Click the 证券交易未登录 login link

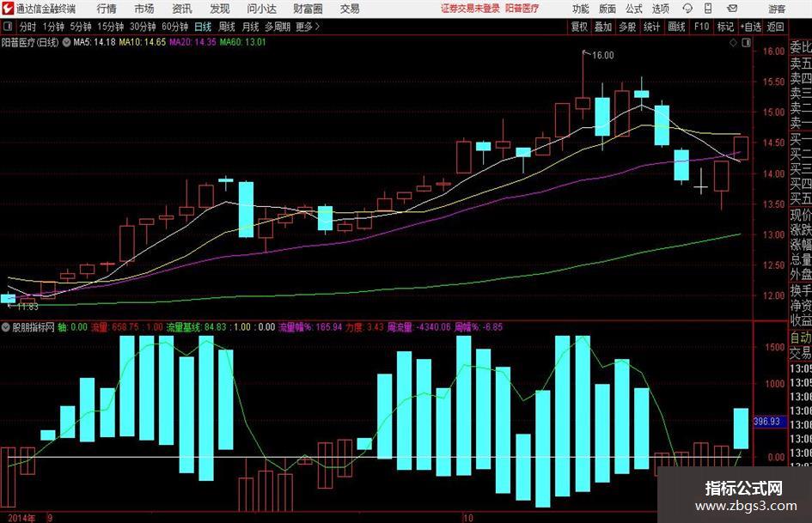(x=470, y=9)
